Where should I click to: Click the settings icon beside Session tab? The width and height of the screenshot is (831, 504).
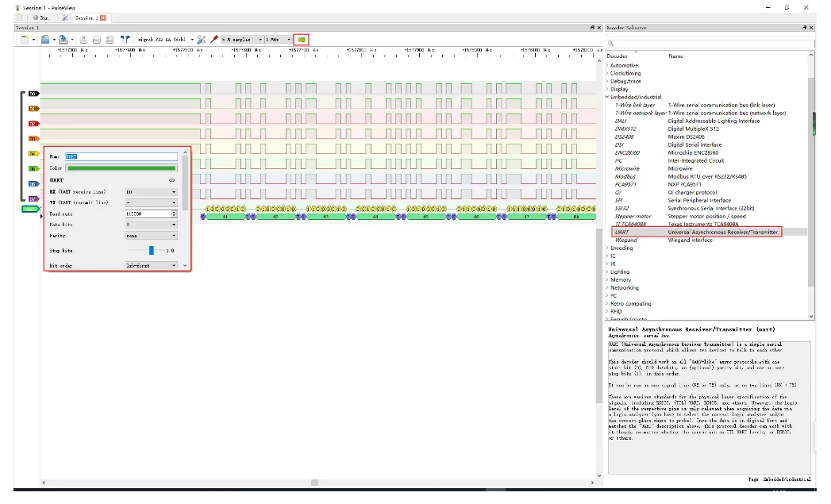[64, 17]
